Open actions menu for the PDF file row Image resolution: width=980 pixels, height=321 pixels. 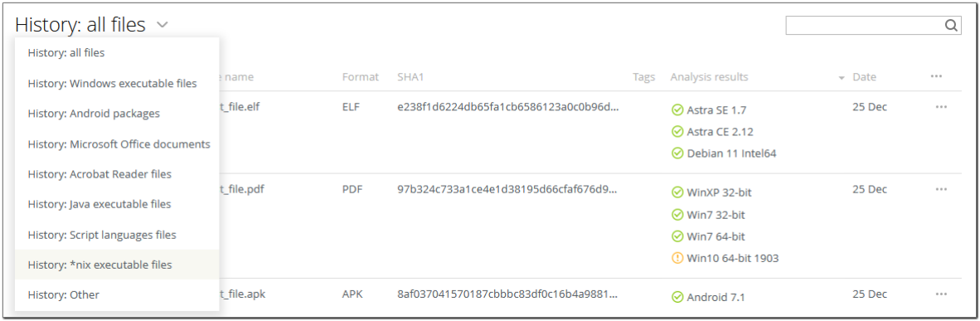click(941, 189)
